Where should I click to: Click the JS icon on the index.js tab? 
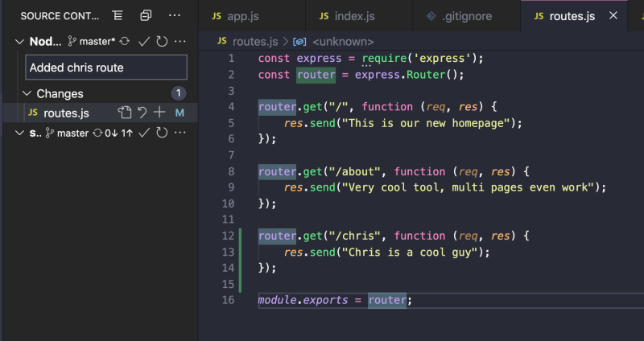click(x=324, y=16)
